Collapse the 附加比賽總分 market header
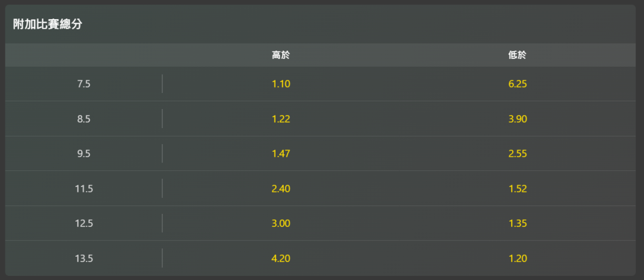 320,24
